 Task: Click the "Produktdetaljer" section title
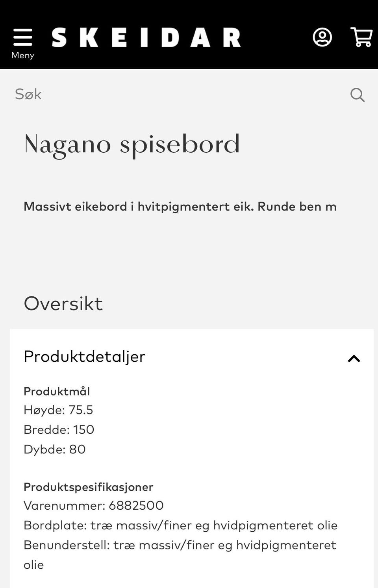[85, 357]
